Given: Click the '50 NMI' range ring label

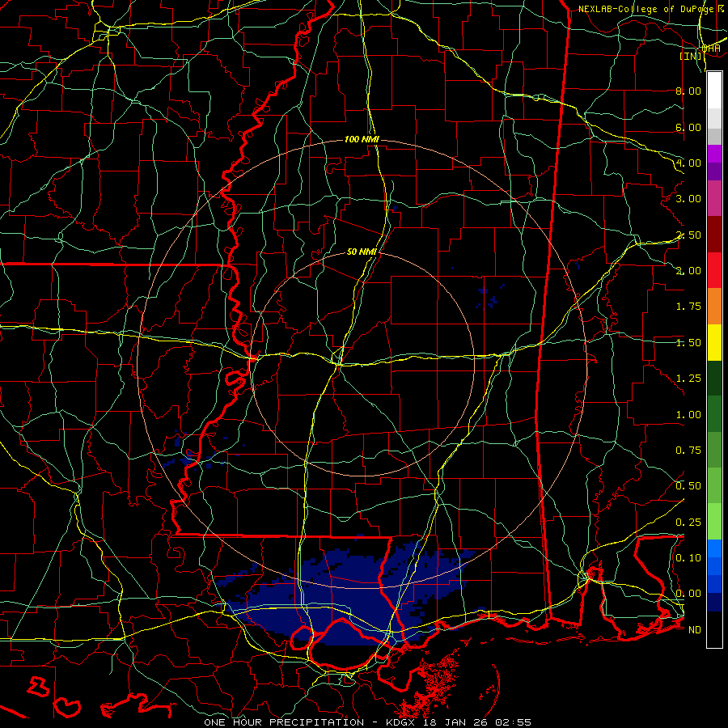Looking at the screenshot, I should coord(362,252).
